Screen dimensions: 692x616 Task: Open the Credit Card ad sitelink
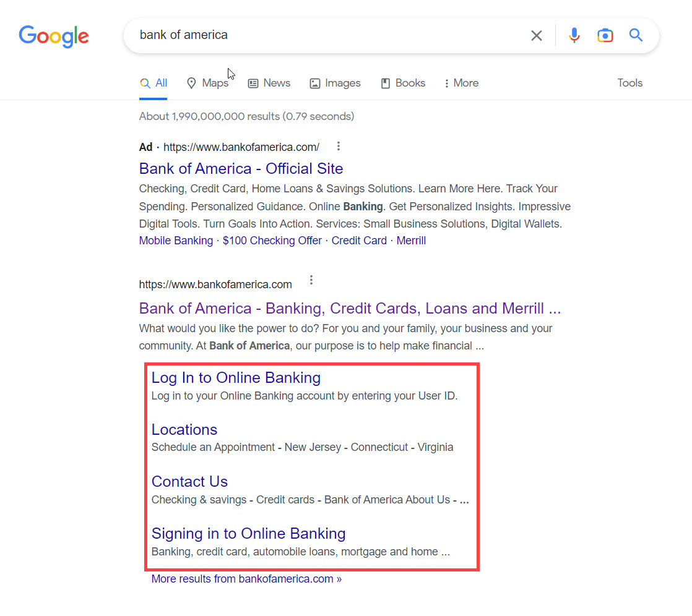pyautogui.click(x=359, y=241)
